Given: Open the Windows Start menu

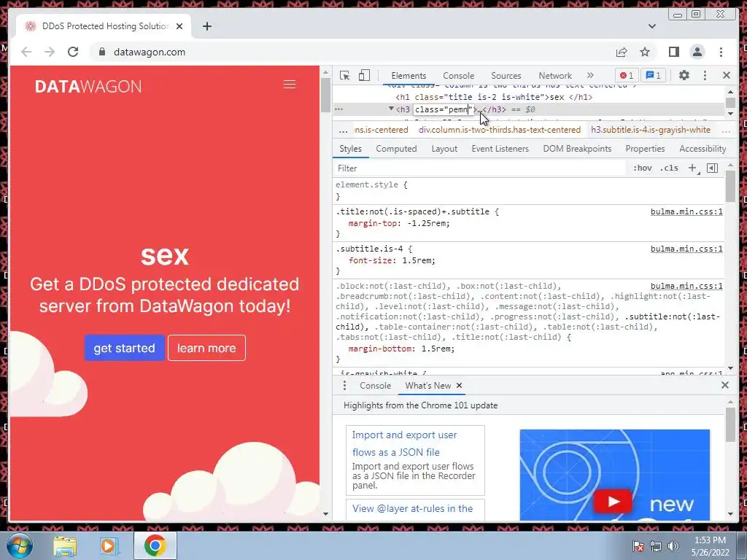Looking at the screenshot, I should 19,545.
